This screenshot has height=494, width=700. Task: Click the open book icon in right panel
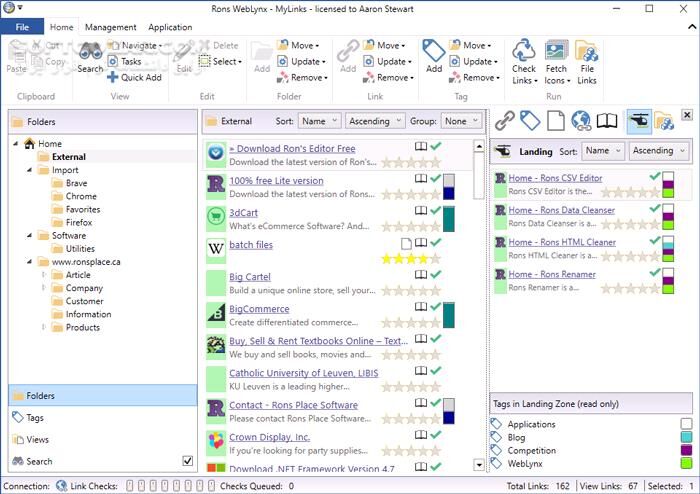pos(607,122)
